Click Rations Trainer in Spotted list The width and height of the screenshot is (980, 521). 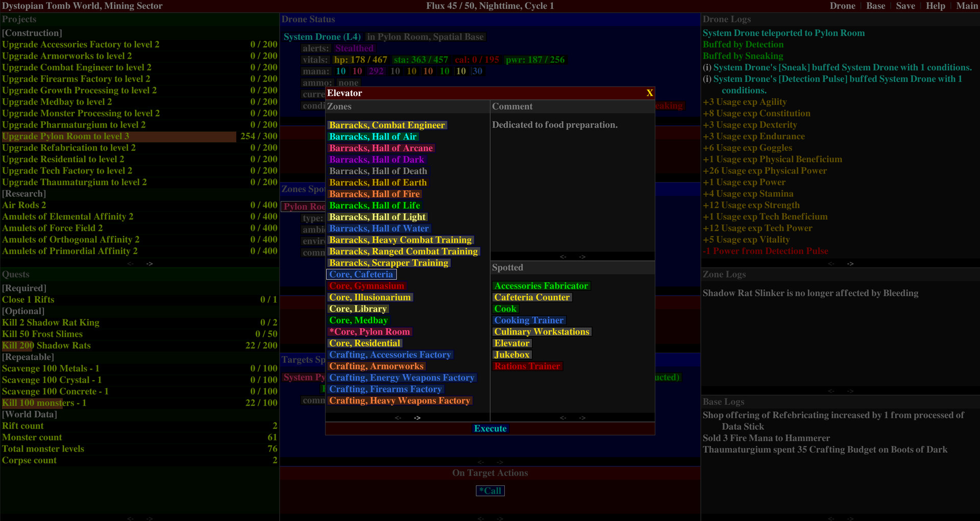527,366
